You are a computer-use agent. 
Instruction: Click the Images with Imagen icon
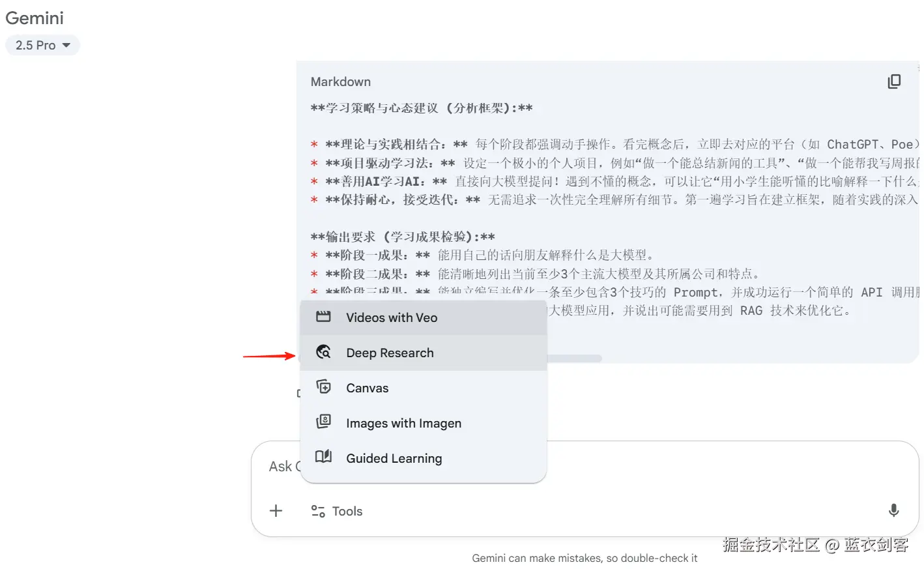tap(323, 422)
